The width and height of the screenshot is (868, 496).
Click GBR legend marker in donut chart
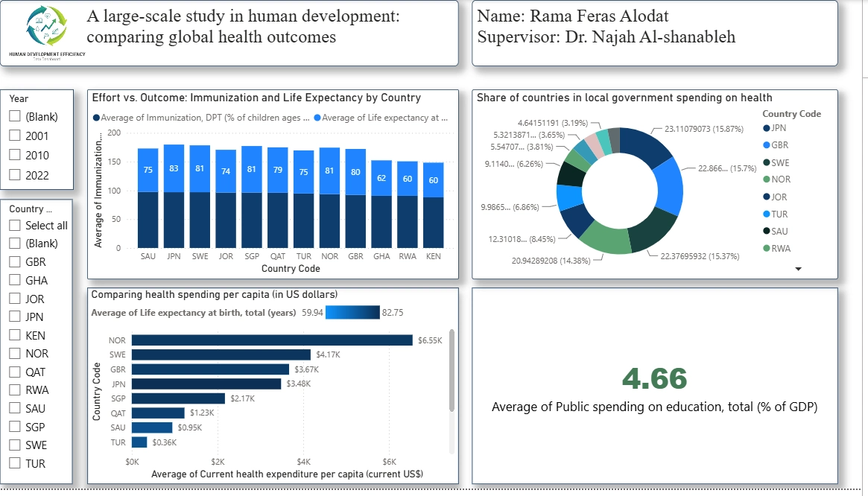pos(766,145)
